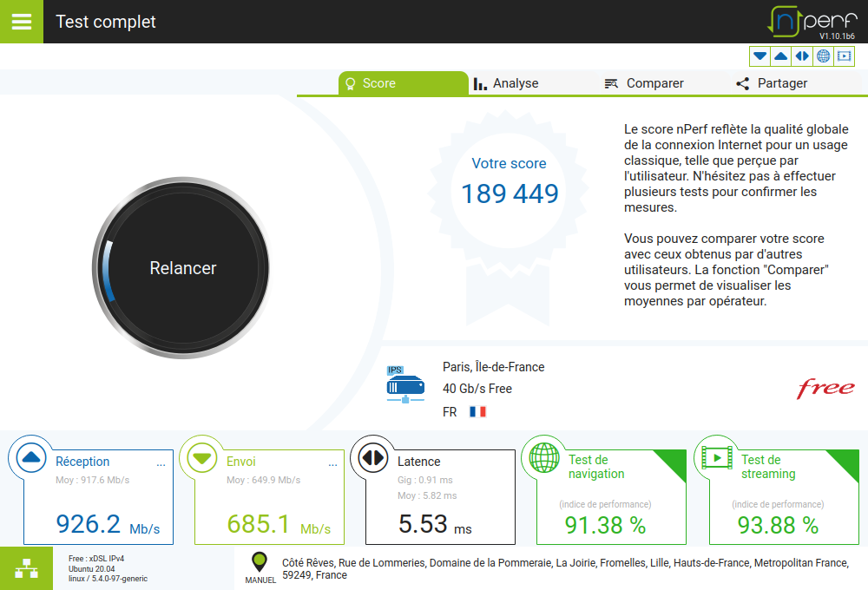Viewport: 868px width, 590px height.
Task: Select the download test icon in top toolbar
Action: (x=760, y=56)
